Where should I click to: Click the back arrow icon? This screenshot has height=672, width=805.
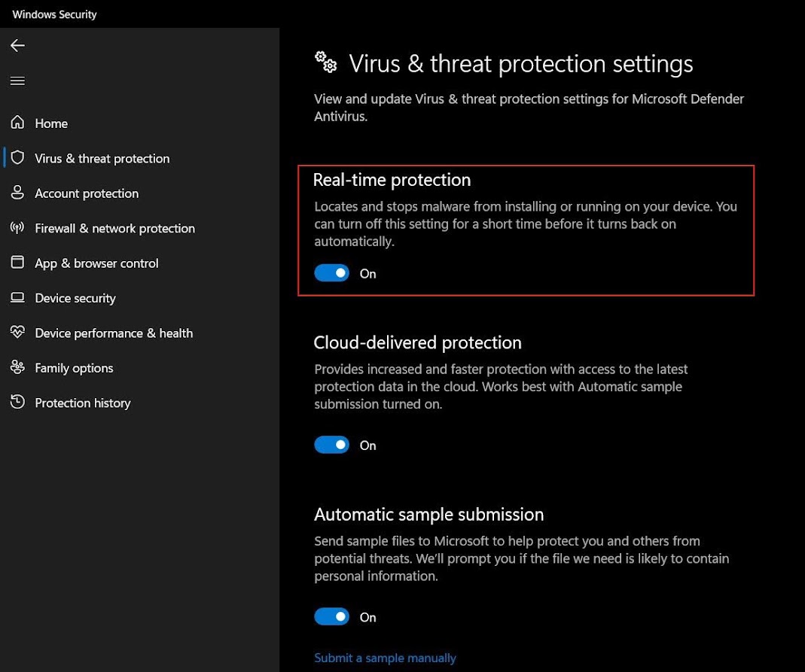pos(17,46)
